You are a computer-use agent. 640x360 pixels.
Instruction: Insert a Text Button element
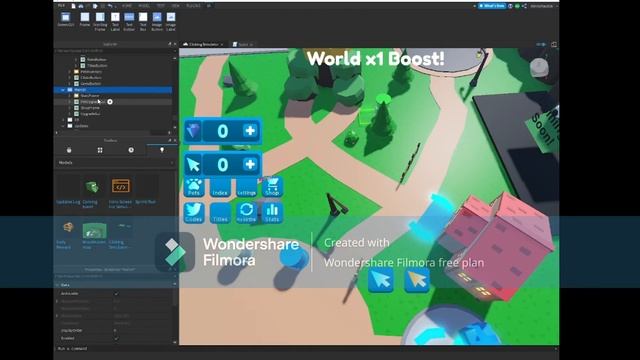(x=129, y=21)
